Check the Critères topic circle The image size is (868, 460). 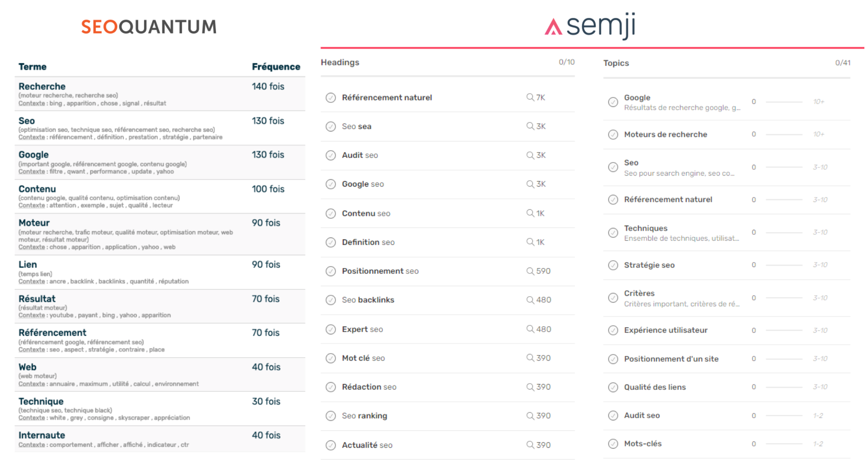click(613, 298)
